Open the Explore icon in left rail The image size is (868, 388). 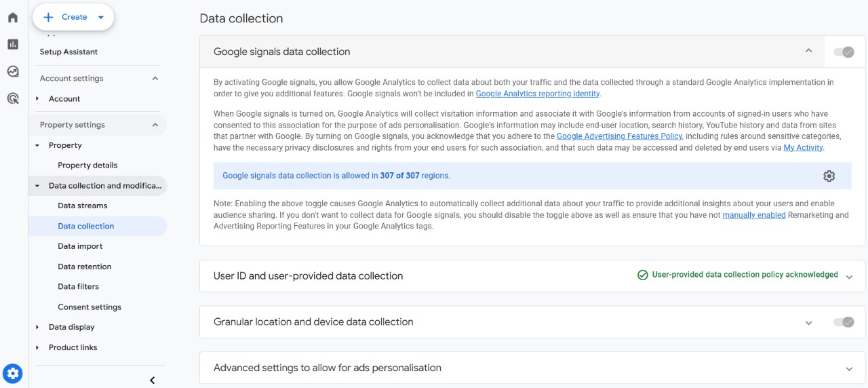pos(13,71)
